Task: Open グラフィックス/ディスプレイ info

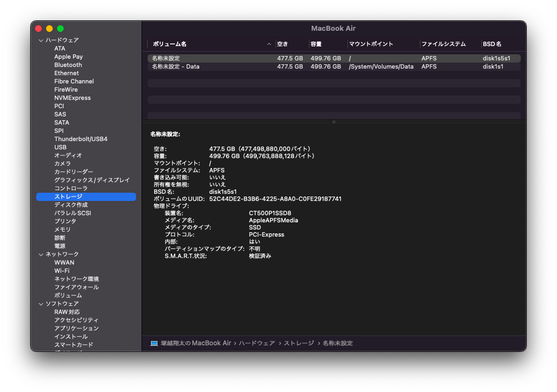Action: (x=92, y=180)
